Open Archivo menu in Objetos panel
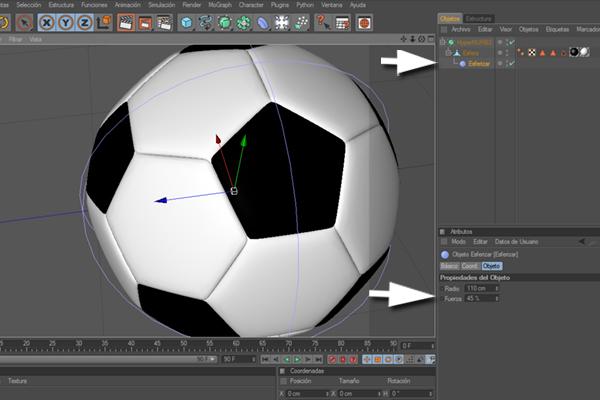Screen dimensions: 600x400 coord(461,29)
